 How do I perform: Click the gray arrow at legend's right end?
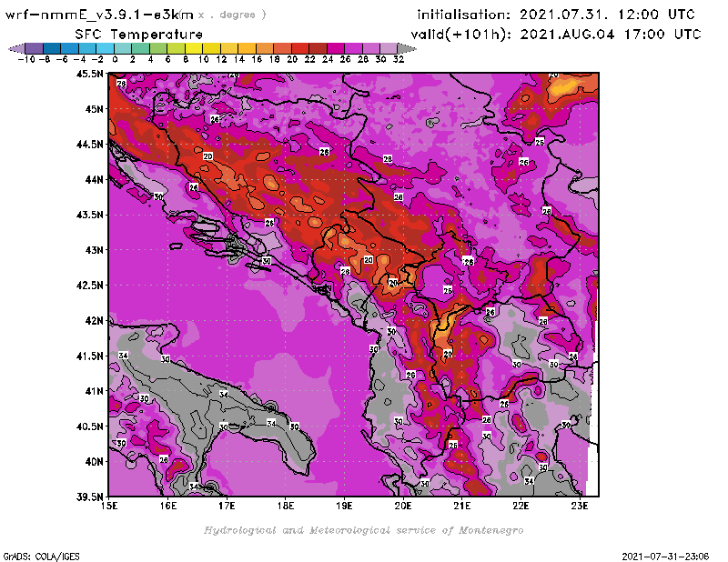click(x=407, y=48)
